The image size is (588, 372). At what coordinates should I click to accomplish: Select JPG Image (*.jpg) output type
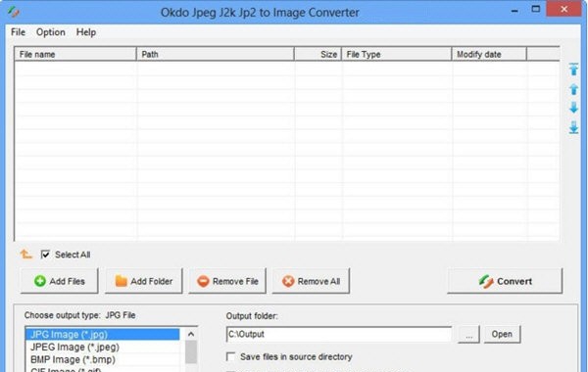point(102,334)
